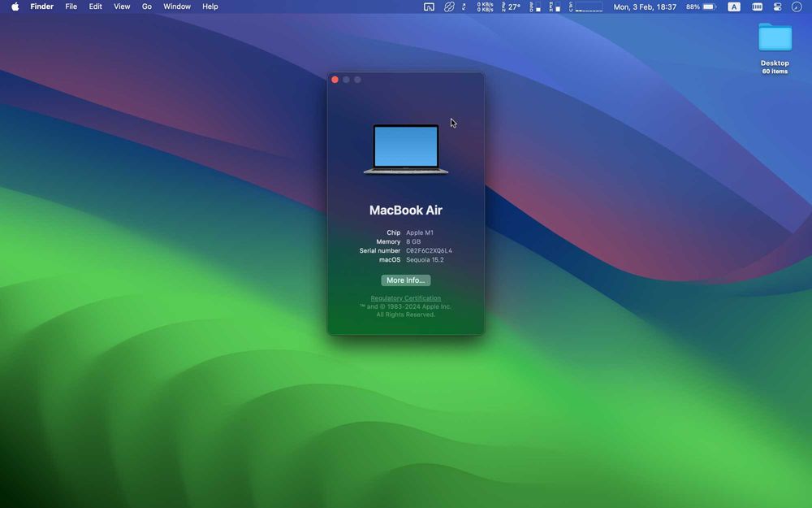812x508 pixels.
Task: Click the MacBook Air laptop image
Action: click(x=405, y=149)
